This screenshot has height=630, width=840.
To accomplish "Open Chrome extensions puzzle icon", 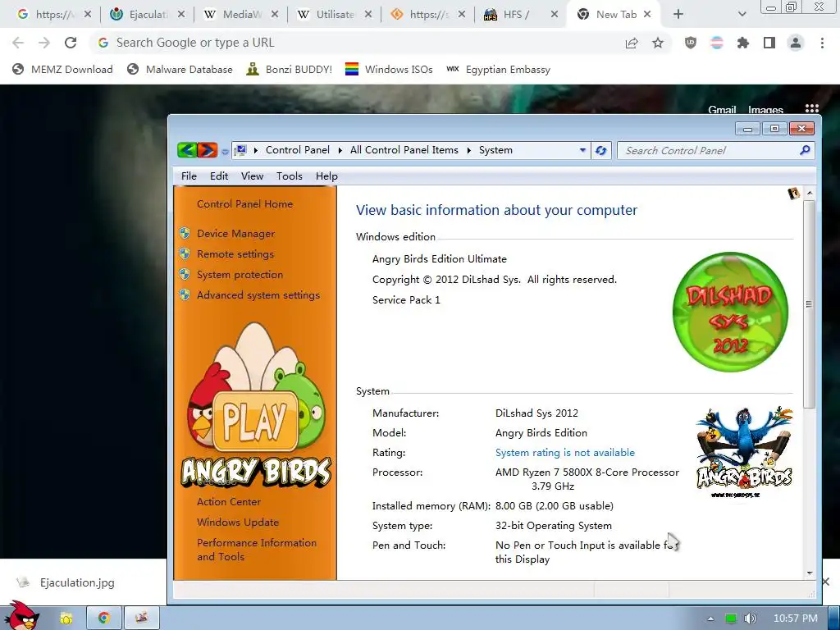I will pos(743,43).
